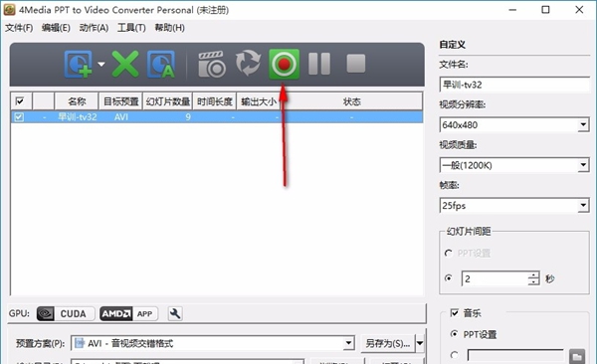Open GPU settings wrench icon
Viewport: 597px width, 364px height.
(x=175, y=313)
